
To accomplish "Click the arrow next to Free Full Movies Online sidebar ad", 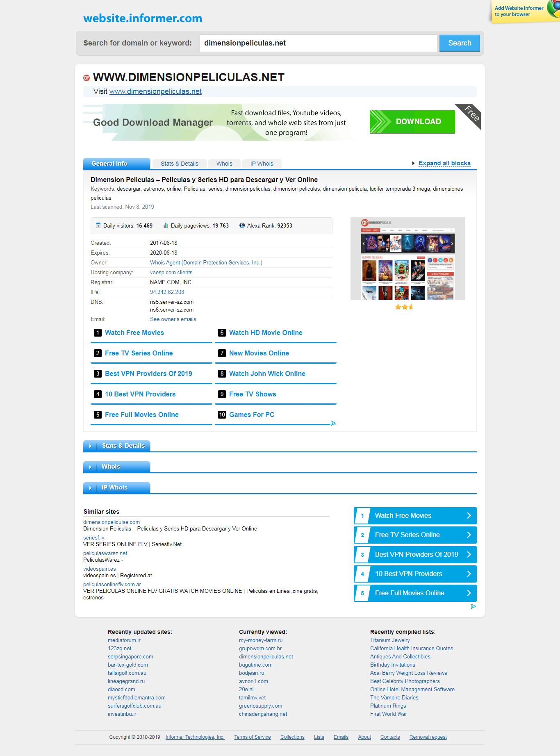I will coord(469,593).
